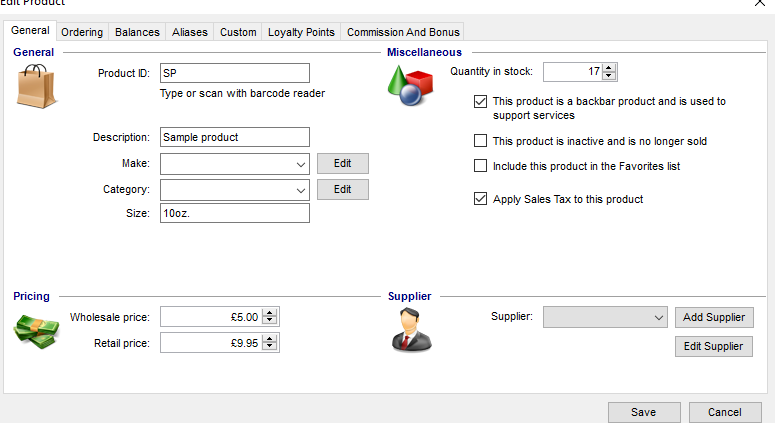Viewport: 775px width, 423px height.
Task: Open the Balances tab
Action: click(x=137, y=32)
